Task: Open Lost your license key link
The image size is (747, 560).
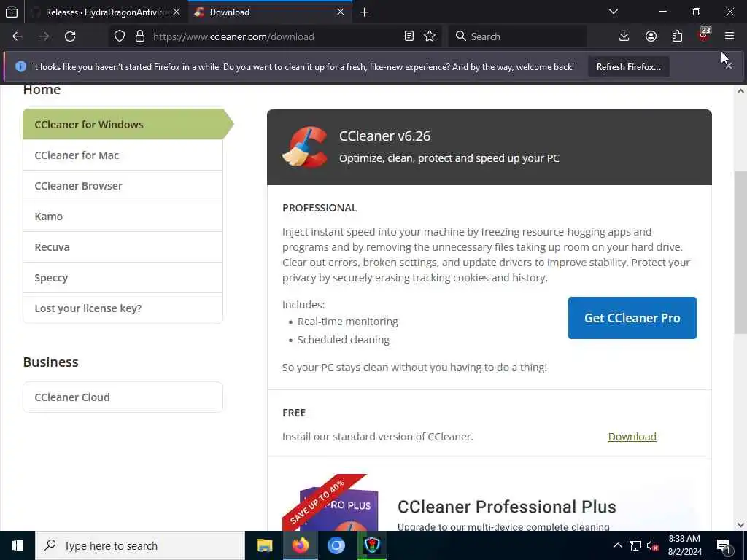Action: pyautogui.click(x=123, y=308)
